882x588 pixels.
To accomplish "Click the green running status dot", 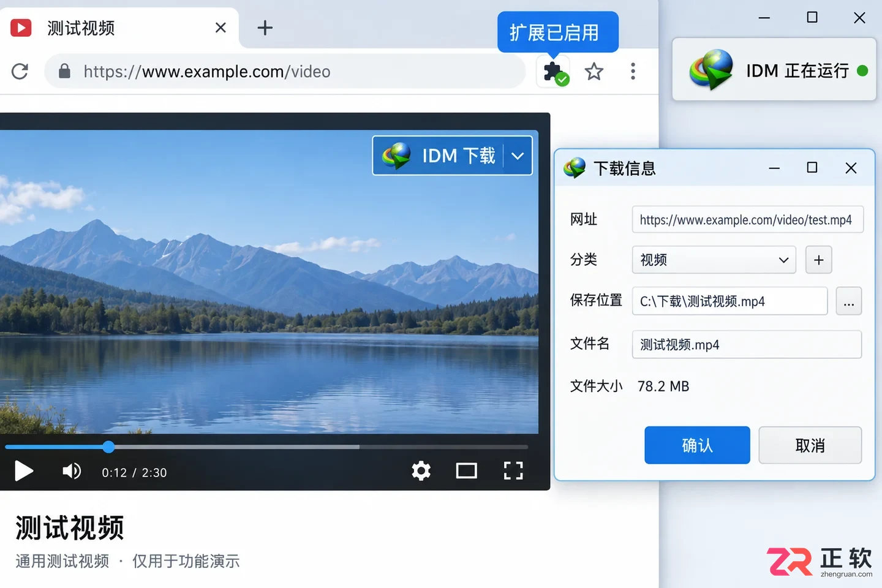I will pos(862,70).
